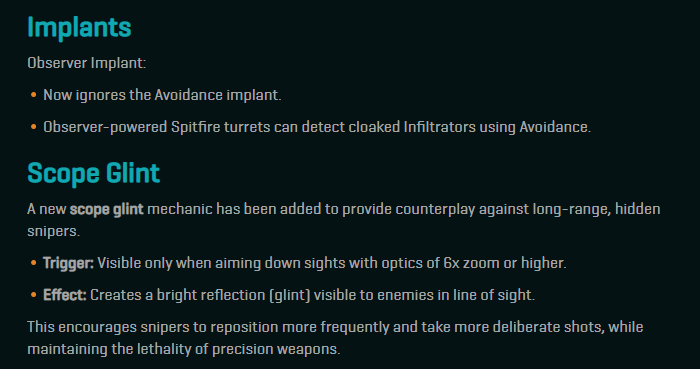Click the orange bullet before Avoidance implant line

33,95
